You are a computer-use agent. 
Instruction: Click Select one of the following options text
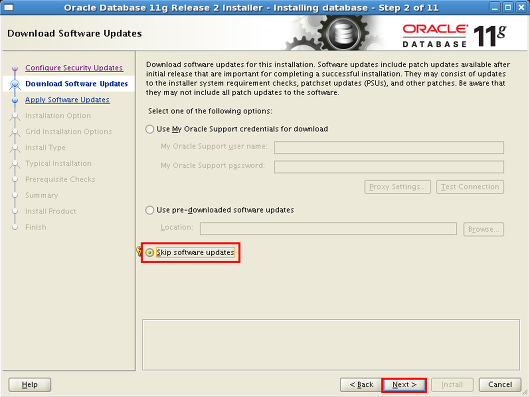(210, 111)
